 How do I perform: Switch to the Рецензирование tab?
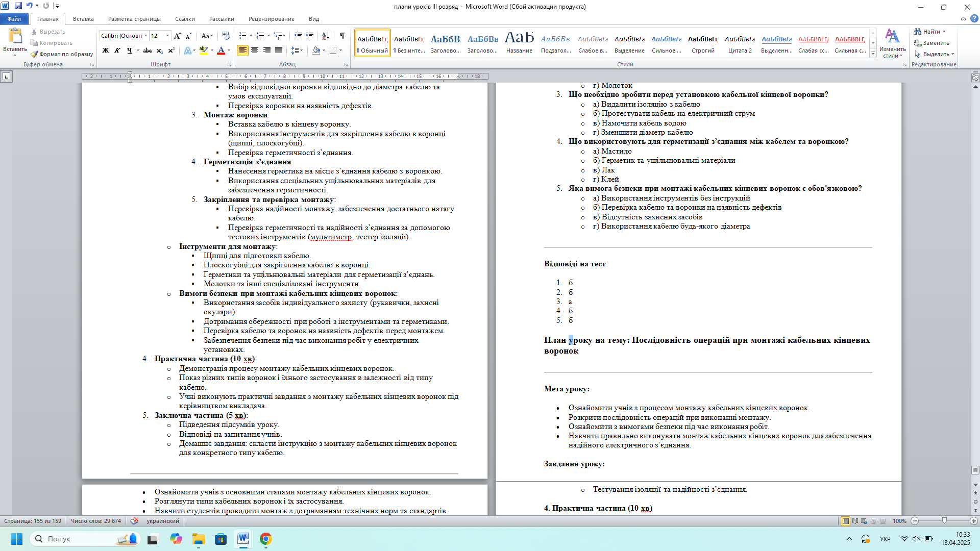tap(271, 19)
